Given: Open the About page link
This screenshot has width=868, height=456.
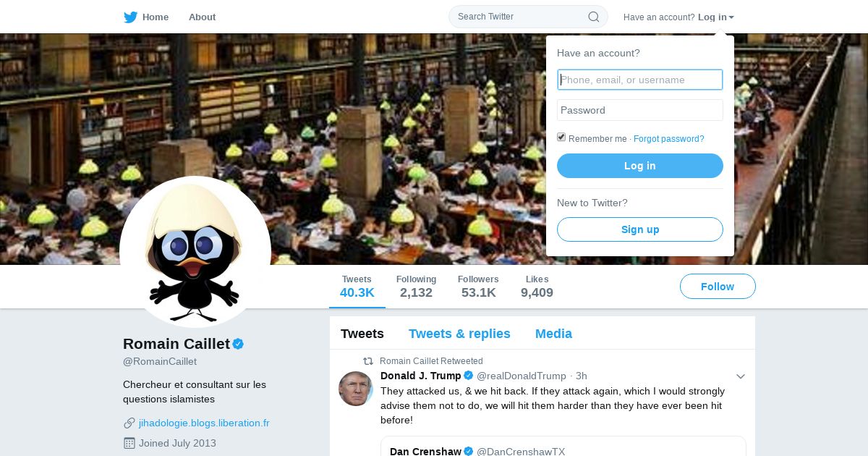Looking at the screenshot, I should pyautogui.click(x=202, y=17).
